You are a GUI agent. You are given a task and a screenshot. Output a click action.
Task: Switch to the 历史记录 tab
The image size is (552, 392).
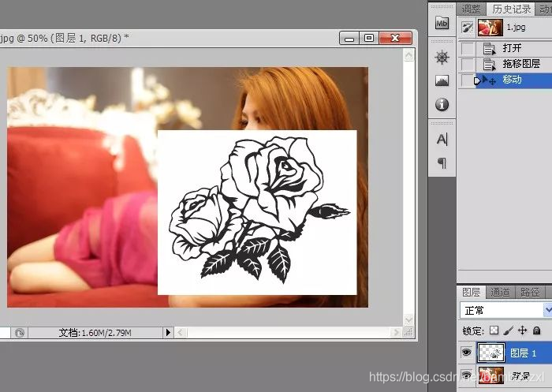pyautogui.click(x=512, y=9)
